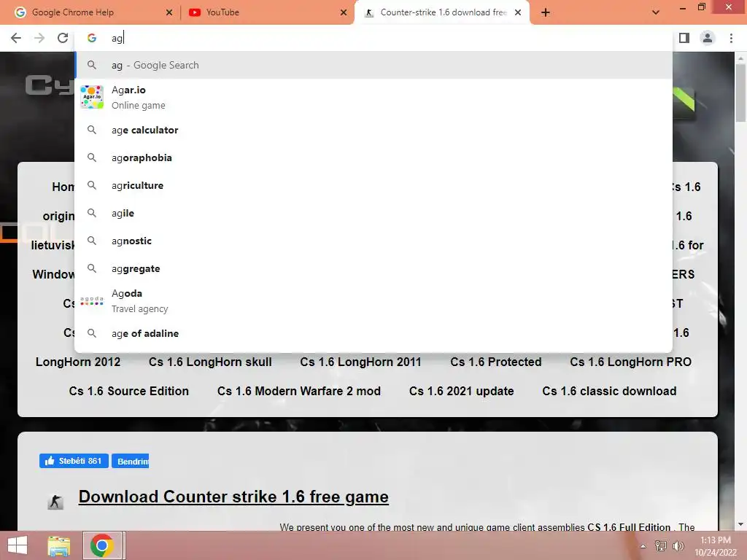
Task: Select 'agile' suggestion
Action: pyautogui.click(x=373, y=213)
